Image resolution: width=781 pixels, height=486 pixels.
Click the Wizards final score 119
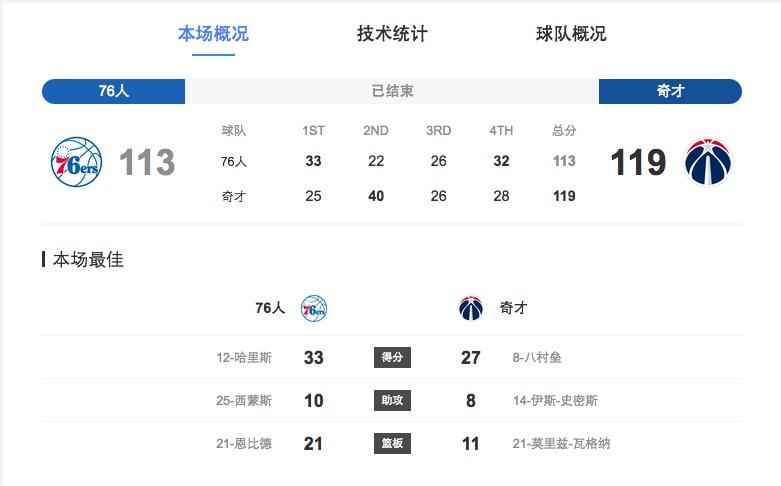click(638, 162)
